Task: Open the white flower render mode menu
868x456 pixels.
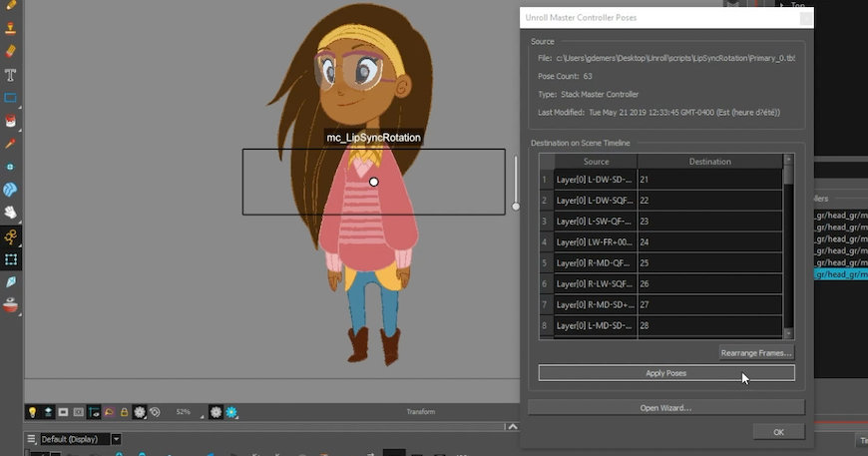Action: pyautogui.click(x=140, y=412)
